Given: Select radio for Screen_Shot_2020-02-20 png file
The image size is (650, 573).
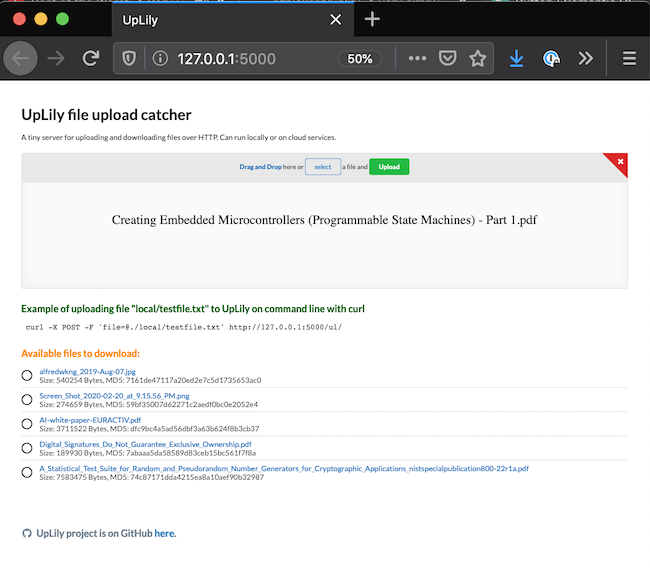Looking at the screenshot, I should click(x=27, y=399).
